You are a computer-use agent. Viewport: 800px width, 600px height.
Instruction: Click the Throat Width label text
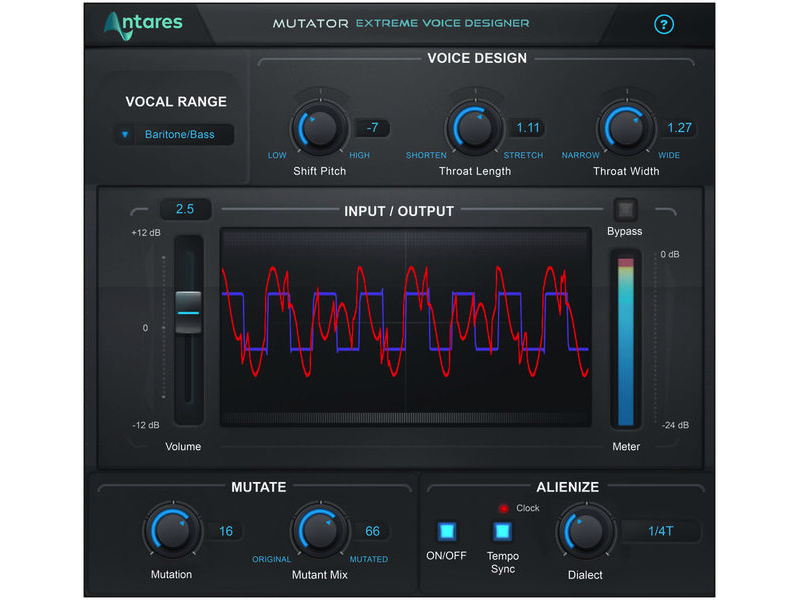pos(626,171)
